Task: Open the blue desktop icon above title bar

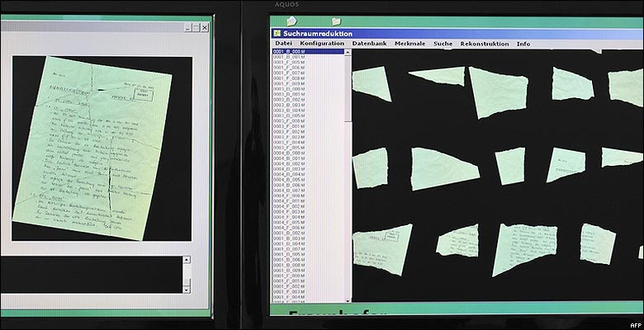Action: pos(291,21)
